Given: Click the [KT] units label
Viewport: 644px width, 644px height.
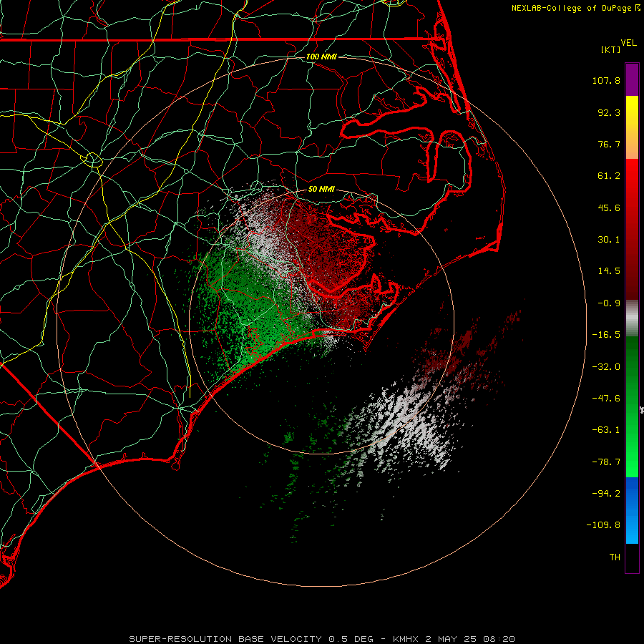Looking at the screenshot, I should coord(610,49).
